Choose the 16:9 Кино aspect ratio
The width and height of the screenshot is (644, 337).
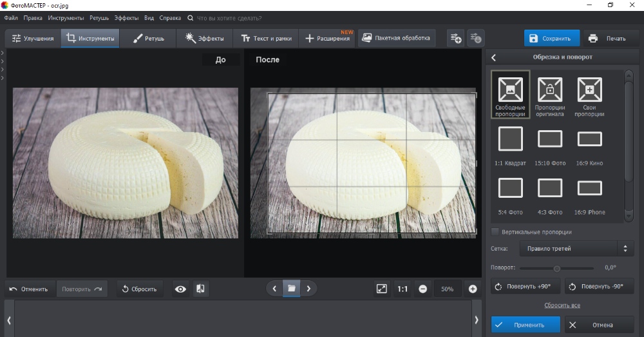click(589, 139)
